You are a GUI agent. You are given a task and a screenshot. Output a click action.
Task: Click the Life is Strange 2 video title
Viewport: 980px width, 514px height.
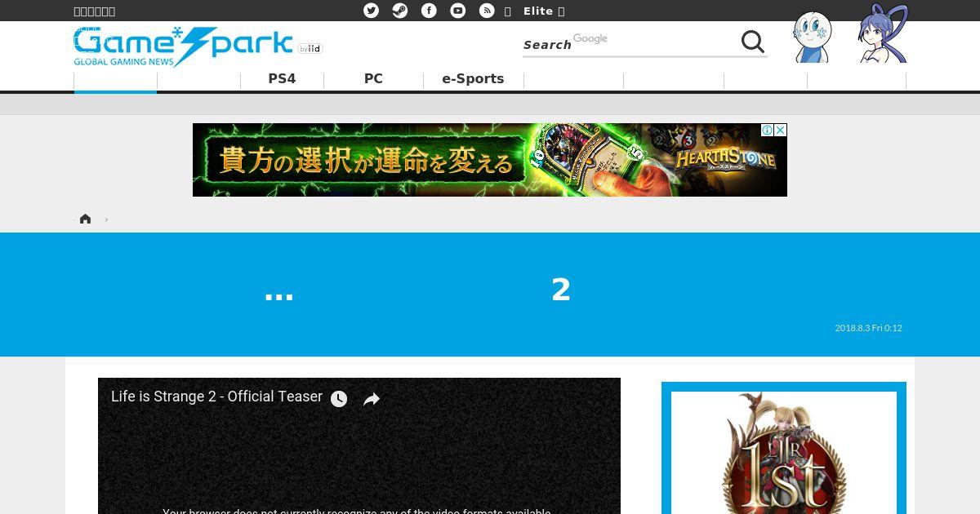tap(216, 397)
